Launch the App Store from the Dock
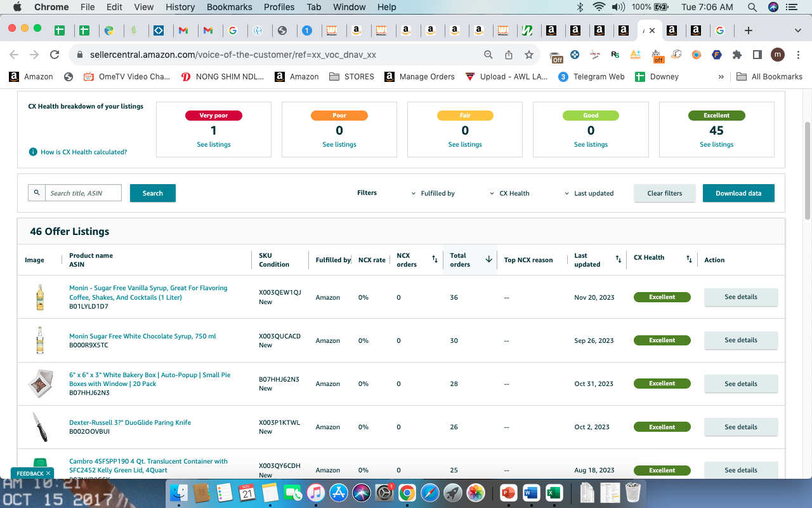This screenshot has width=812, height=508. [338, 493]
